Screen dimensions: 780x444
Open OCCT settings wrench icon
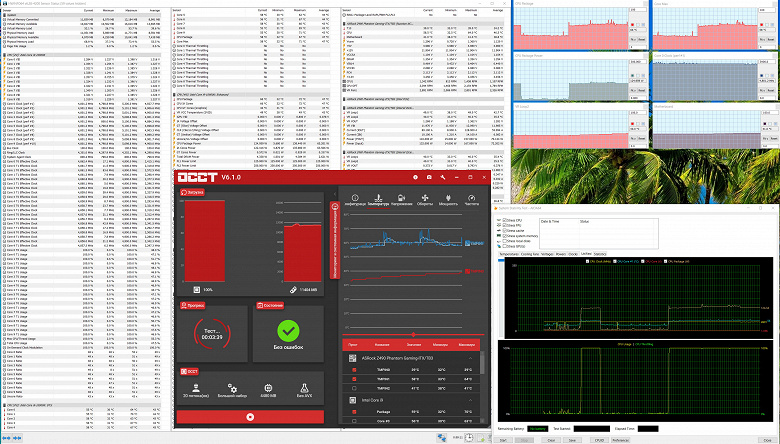pos(443,177)
